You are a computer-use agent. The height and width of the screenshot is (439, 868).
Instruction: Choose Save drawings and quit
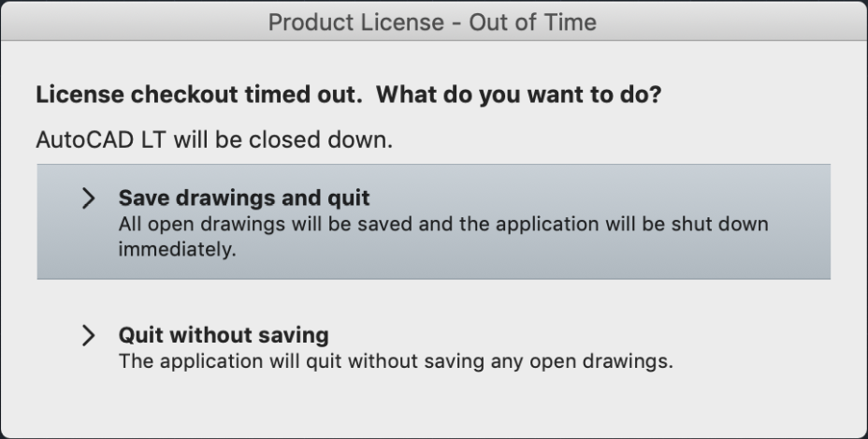pyautogui.click(x=433, y=222)
